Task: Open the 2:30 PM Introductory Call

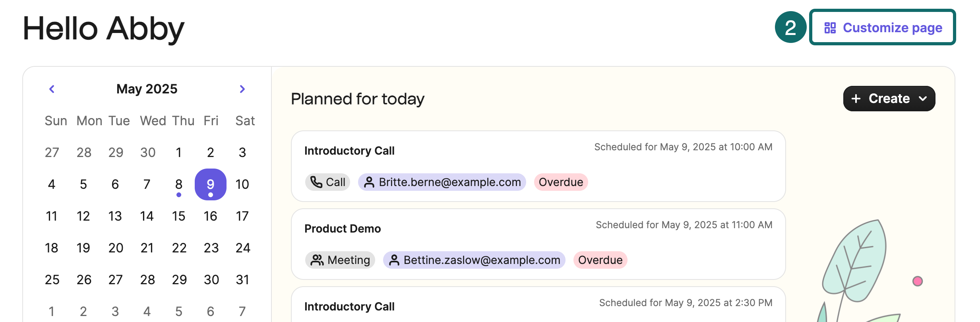Action: click(x=538, y=305)
